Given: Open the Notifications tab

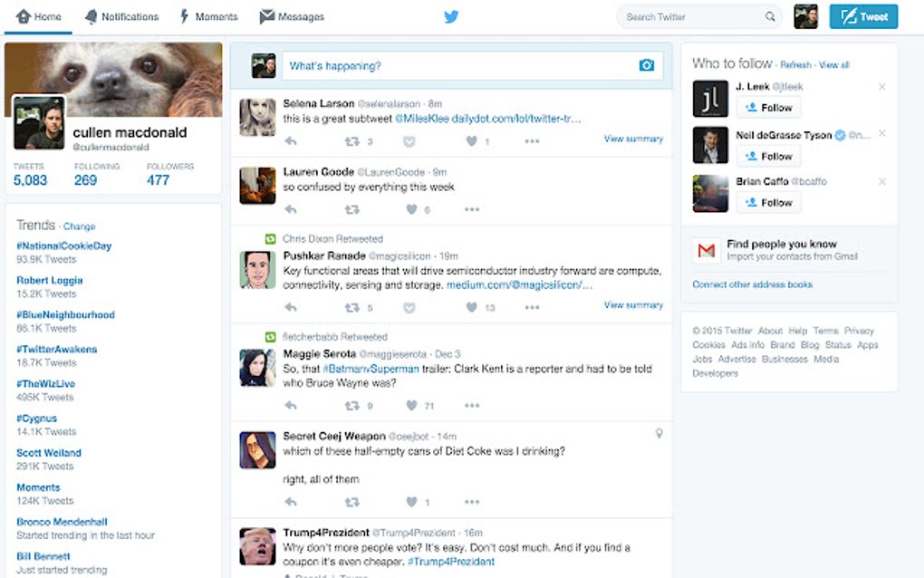Looking at the screenshot, I should tap(122, 16).
